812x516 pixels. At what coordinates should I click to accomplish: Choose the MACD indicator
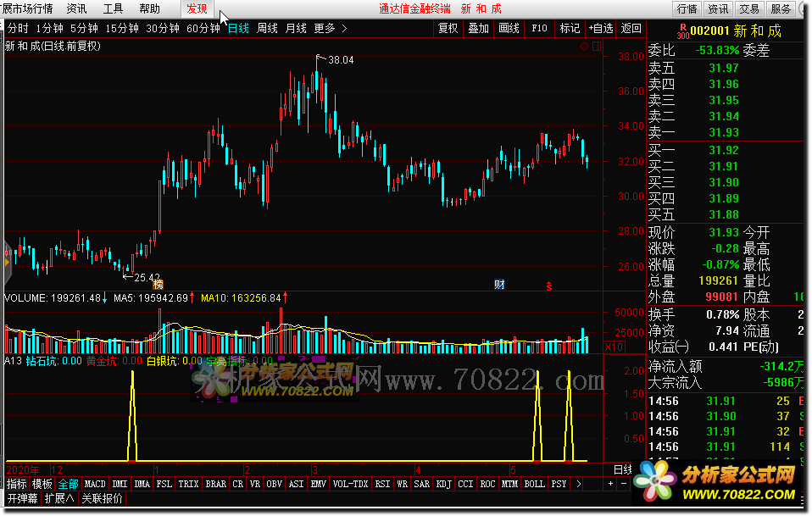point(95,484)
